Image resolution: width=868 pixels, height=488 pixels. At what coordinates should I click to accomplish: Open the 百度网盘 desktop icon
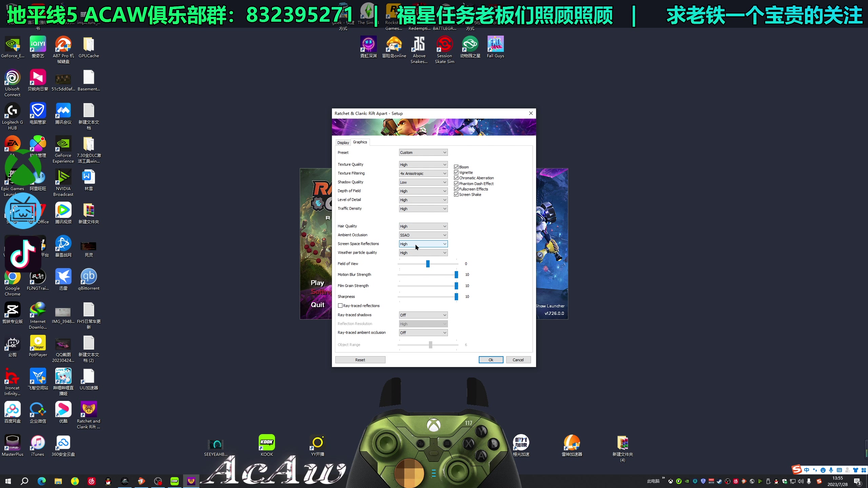(13, 412)
